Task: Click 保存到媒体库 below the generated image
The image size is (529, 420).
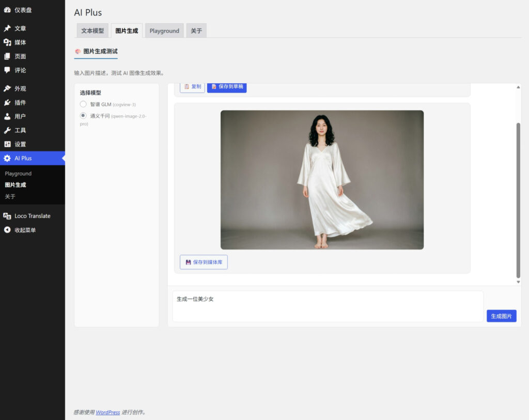Action: [x=204, y=262]
